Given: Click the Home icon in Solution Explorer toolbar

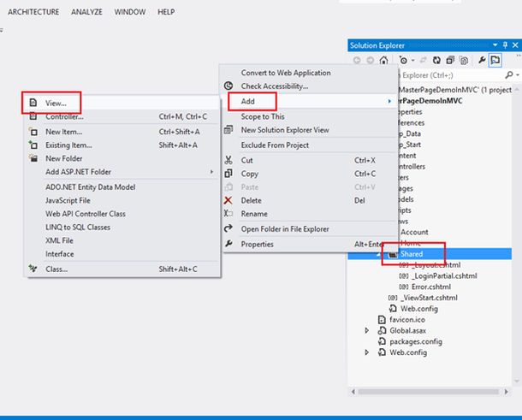Looking at the screenshot, I should coord(383,60).
